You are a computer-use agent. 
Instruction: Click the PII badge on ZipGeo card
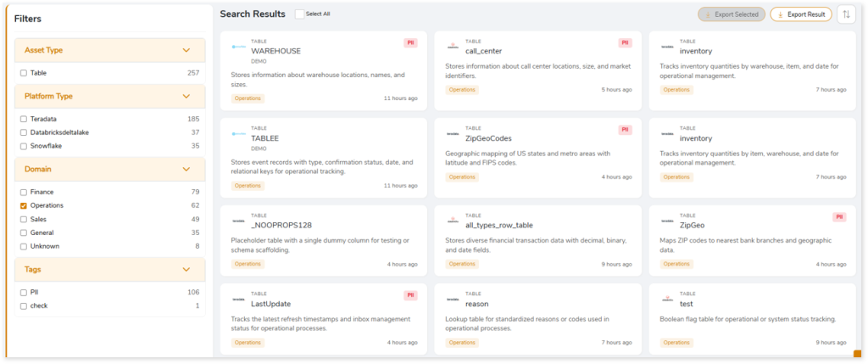(839, 217)
